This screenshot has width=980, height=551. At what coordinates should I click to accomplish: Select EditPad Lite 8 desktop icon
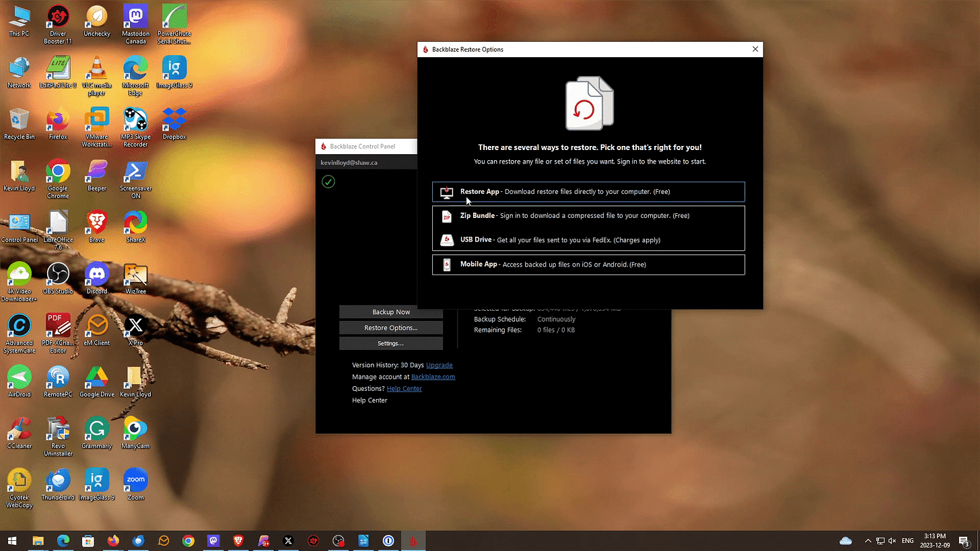[x=58, y=73]
